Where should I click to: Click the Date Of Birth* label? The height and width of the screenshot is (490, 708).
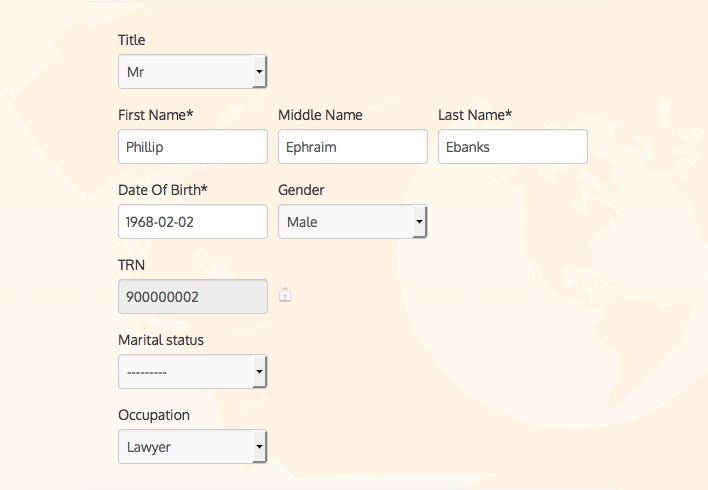[x=163, y=190]
